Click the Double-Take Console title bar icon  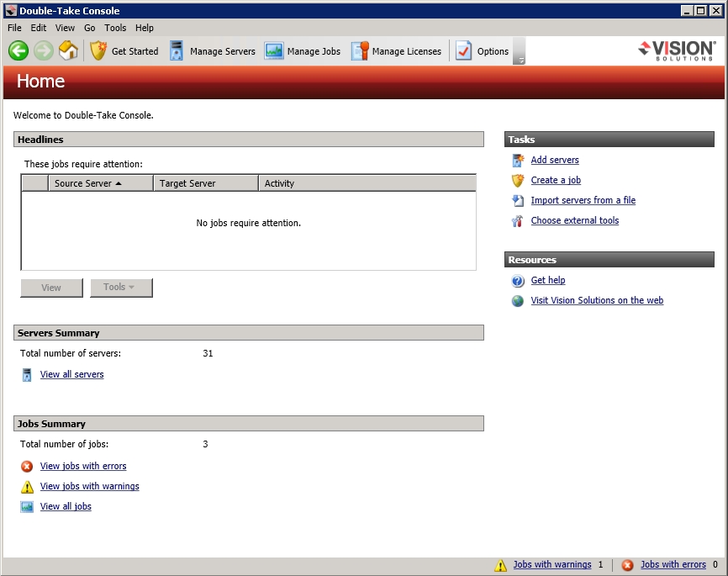[x=11, y=11]
